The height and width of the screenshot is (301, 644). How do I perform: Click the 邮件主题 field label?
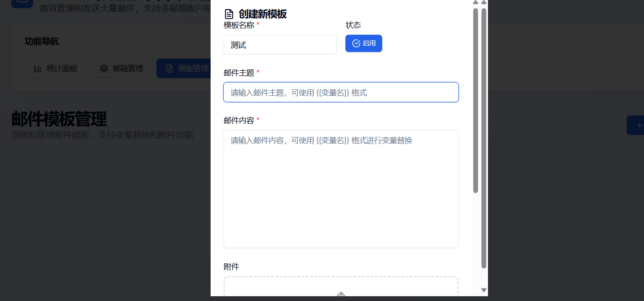(239, 72)
